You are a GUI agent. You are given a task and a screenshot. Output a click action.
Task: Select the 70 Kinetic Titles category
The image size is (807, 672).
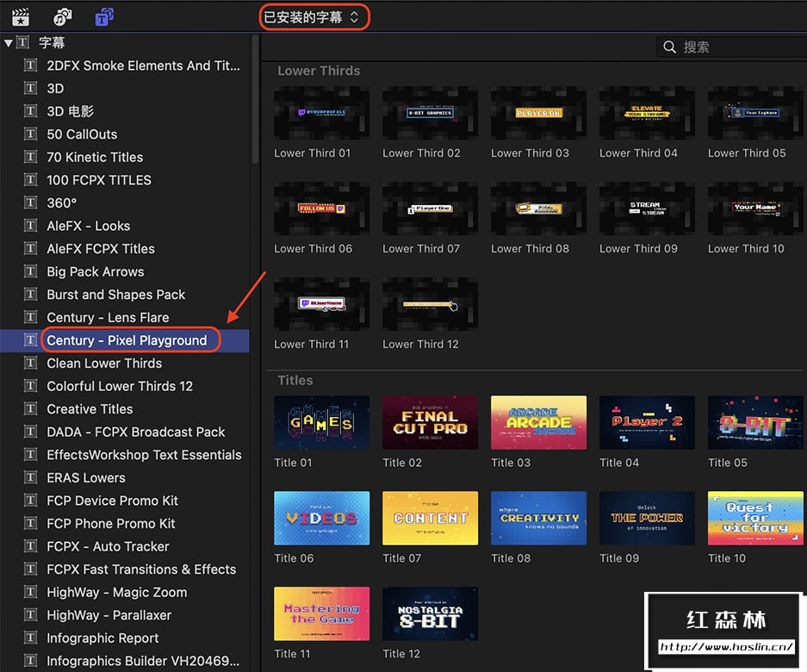click(125, 157)
